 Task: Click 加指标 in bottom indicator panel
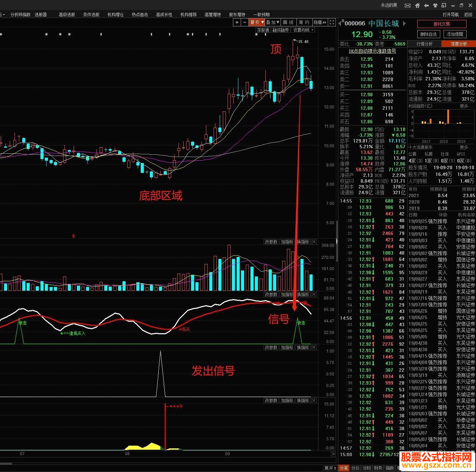tap(287, 400)
